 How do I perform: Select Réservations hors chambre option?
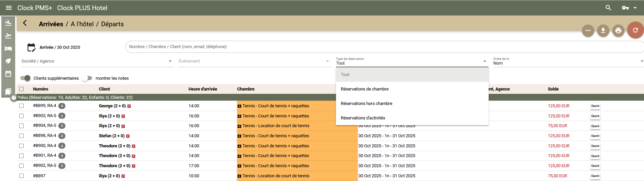pyautogui.click(x=412, y=104)
